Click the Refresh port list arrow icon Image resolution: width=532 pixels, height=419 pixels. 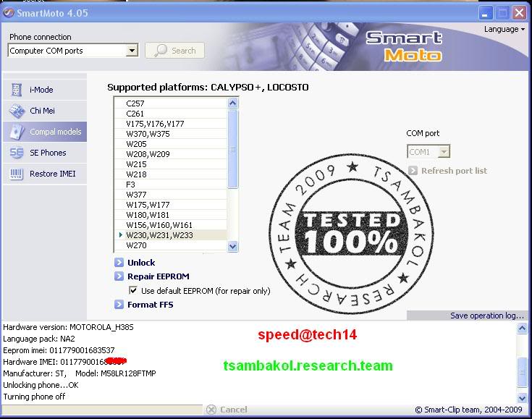(413, 171)
